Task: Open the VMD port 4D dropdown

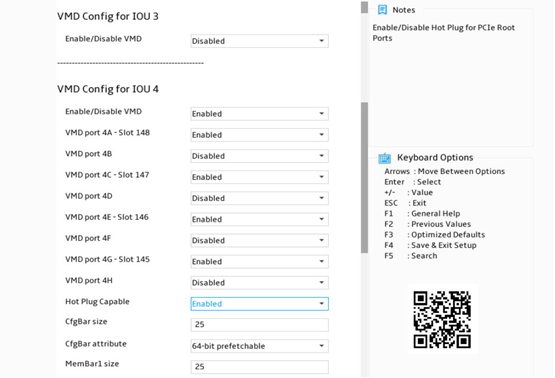Action: click(259, 198)
